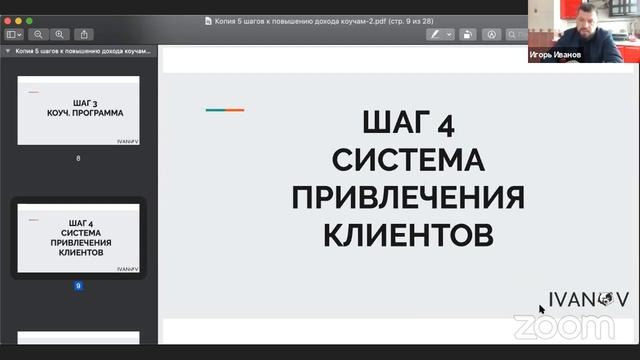Show the Markup toolbar

point(491,35)
